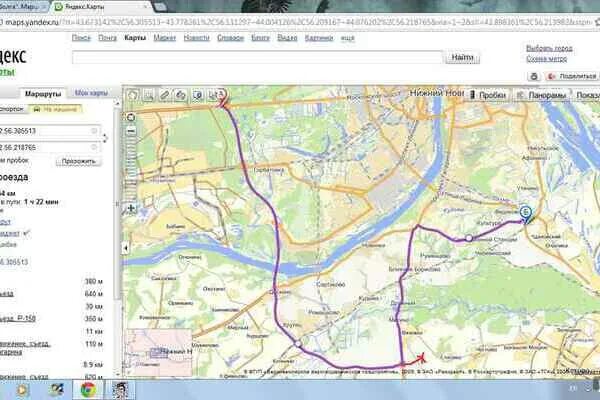Open the Новости service link
Viewport: 600px width, 400px height.
(x=196, y=38)
